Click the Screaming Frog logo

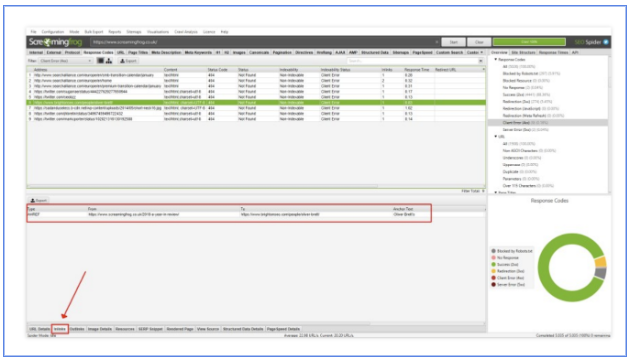pyautogui.click(x=55, y=42)
